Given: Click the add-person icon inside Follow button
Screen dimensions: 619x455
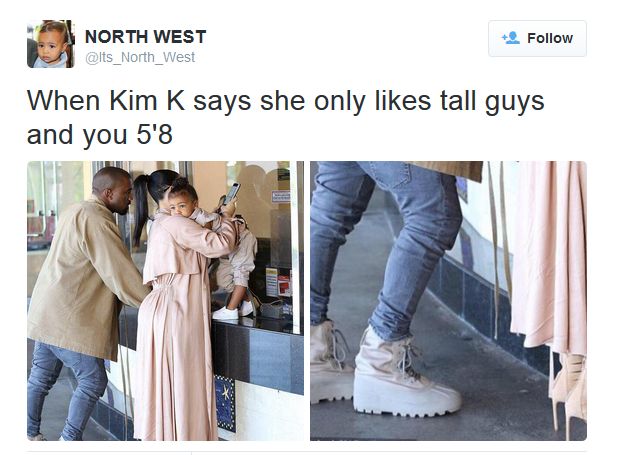Looking at the screenshot, I should click(x=510, y=38).
